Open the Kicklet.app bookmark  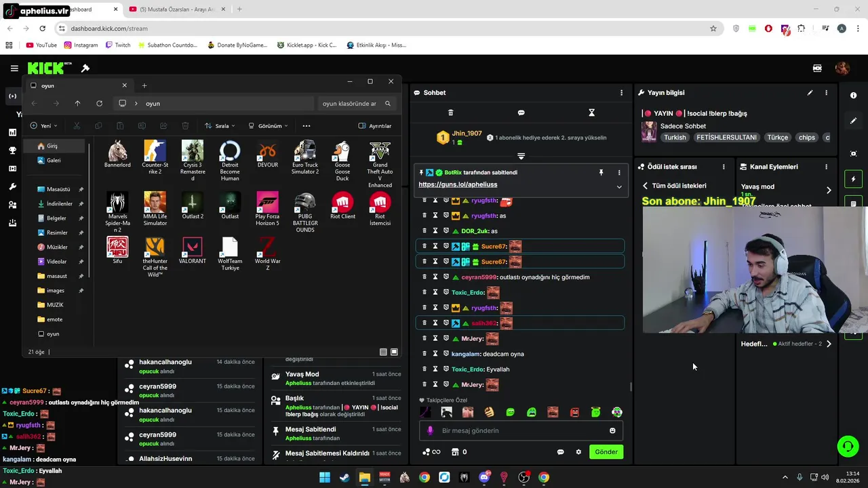coord(307,45)
